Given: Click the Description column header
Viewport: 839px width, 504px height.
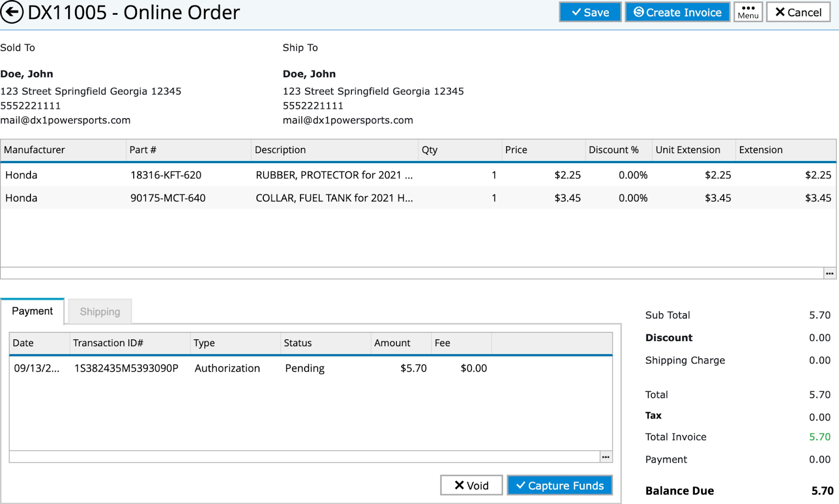Looking at the screenshot, I should (335, 150).
